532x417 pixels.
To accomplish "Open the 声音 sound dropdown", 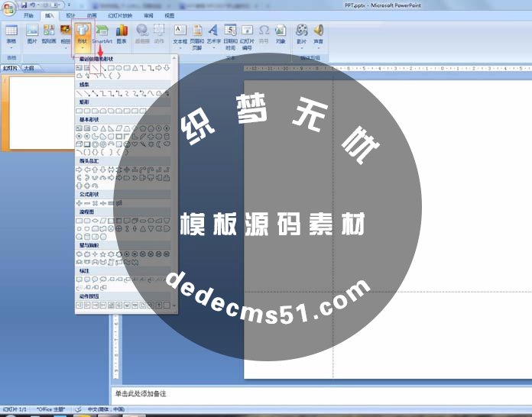I will 318,37.
